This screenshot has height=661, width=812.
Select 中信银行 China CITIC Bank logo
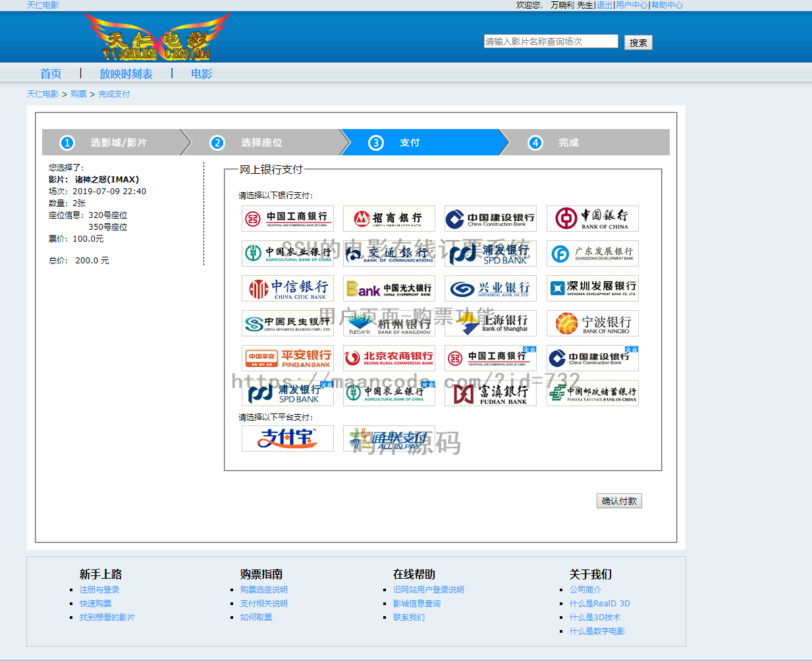coord(288,288)
